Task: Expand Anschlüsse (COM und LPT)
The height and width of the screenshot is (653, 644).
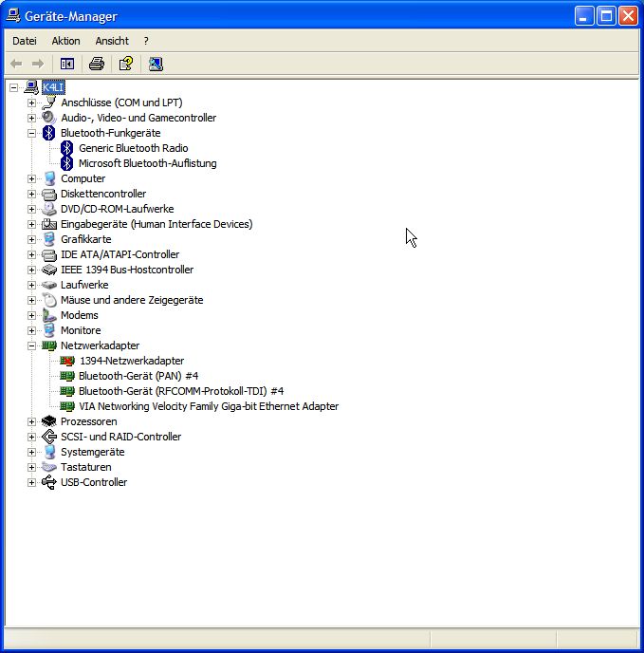Action: (x=31, y=103)
